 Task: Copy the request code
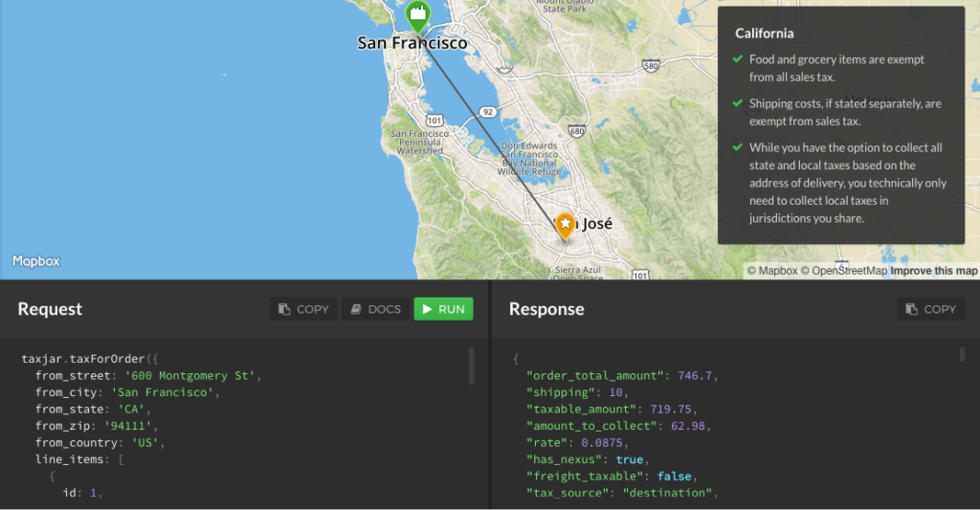coord(303,309)
